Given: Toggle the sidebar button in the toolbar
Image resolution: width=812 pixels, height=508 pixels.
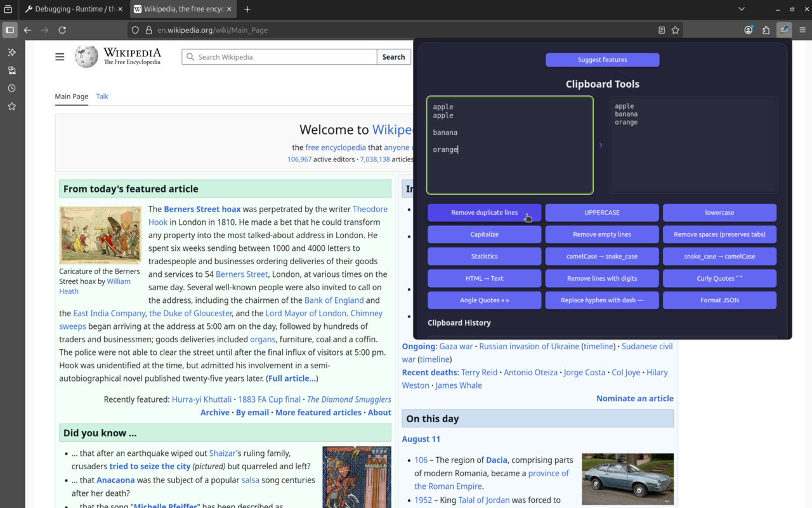Looking at the screenshot, I should (x=10, y=30).
